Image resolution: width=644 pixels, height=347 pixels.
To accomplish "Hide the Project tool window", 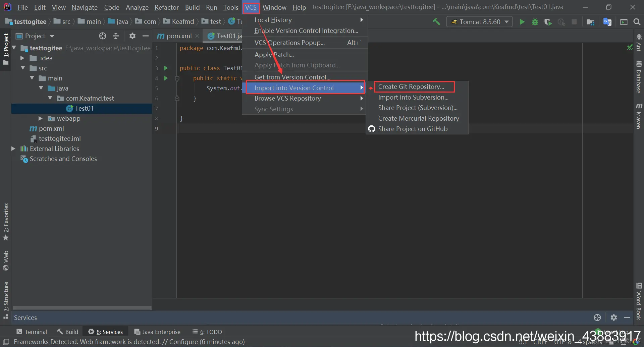I will click(146, 36).
